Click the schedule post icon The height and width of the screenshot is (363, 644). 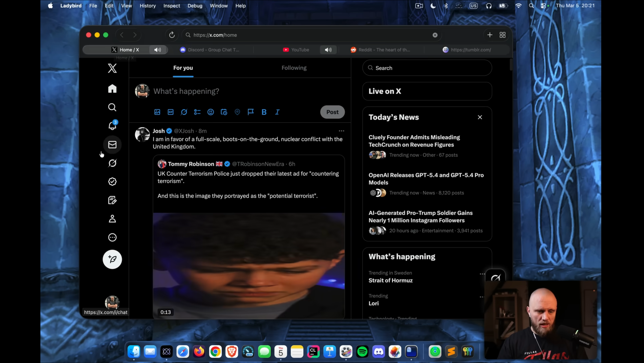point(224,112)
